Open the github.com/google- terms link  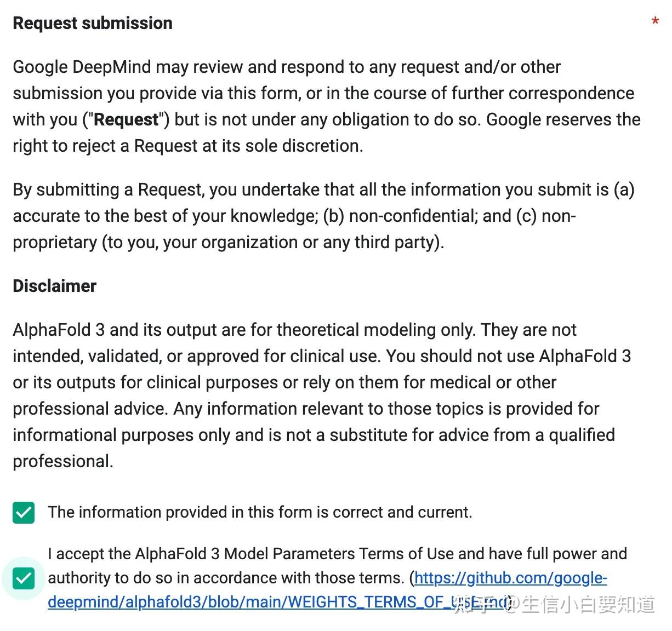click(x=510, y=578)
